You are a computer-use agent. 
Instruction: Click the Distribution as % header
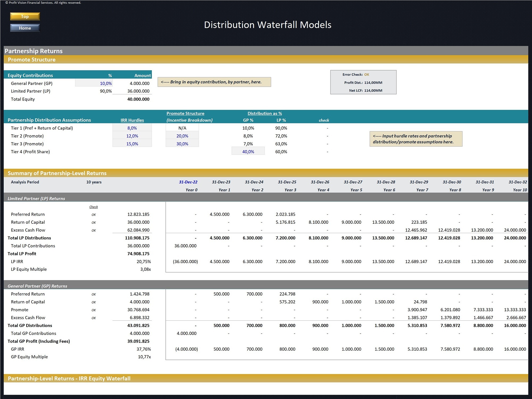tap(265, 113)
